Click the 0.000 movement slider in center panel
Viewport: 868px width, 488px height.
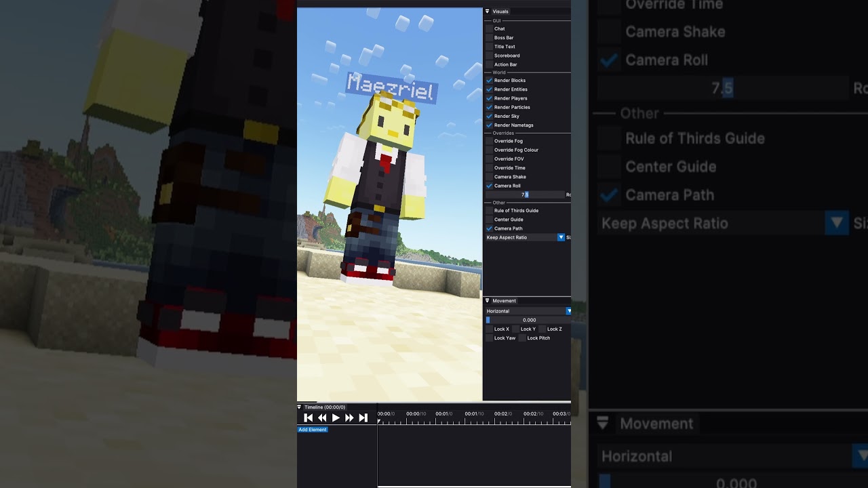[528, 320]
